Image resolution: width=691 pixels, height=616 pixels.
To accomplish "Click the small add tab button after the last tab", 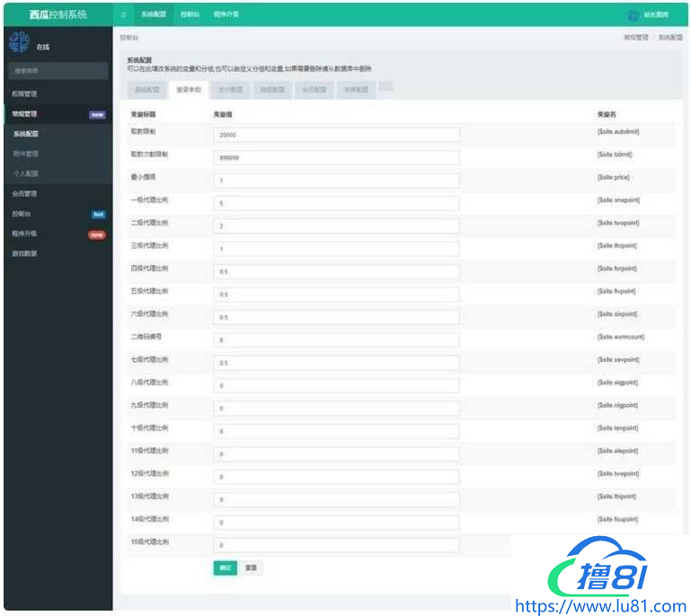I will (x=386, y=87).
